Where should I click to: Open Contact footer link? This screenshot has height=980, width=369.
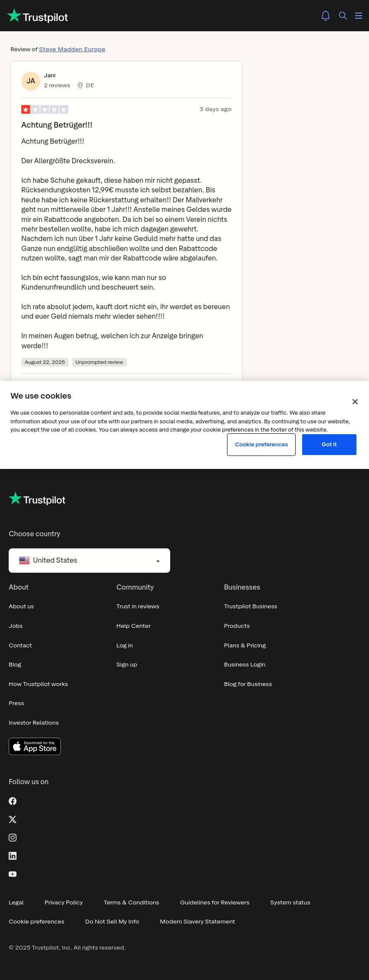[x=20, y=646]
